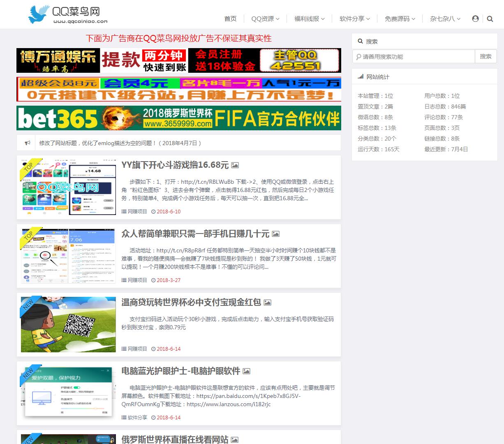Open the 软件分享 navigation dropdown
504x444 pixels.
coord(354,19)
